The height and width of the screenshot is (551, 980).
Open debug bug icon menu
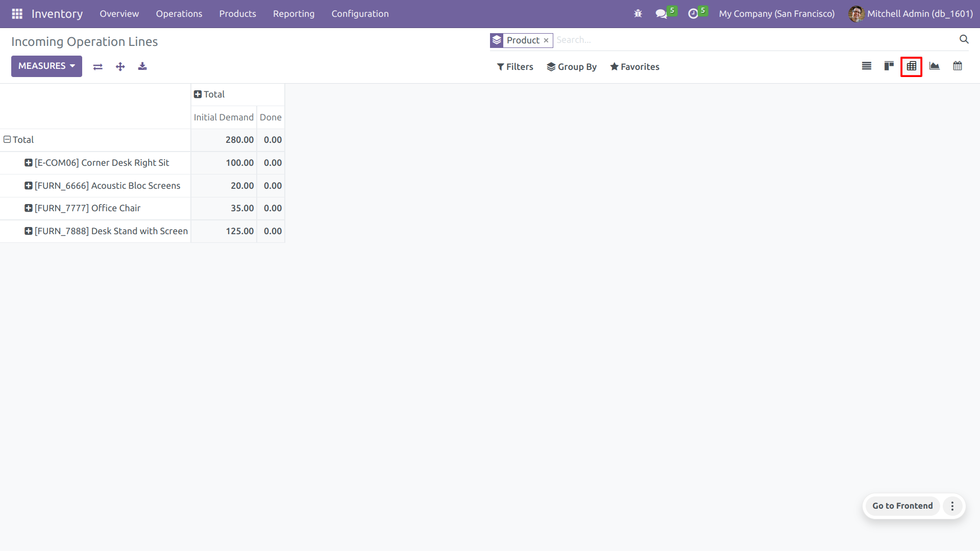point(638,14)
